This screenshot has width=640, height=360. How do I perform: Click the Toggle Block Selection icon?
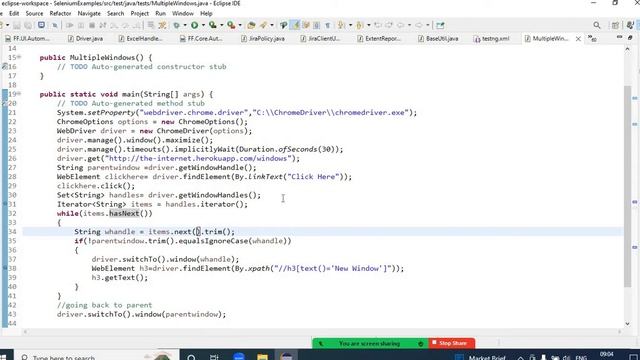coord(316,25)
